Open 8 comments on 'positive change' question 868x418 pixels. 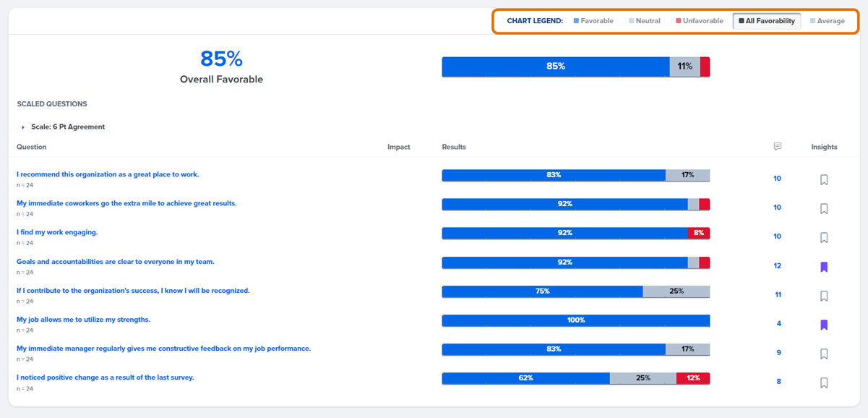778,382
